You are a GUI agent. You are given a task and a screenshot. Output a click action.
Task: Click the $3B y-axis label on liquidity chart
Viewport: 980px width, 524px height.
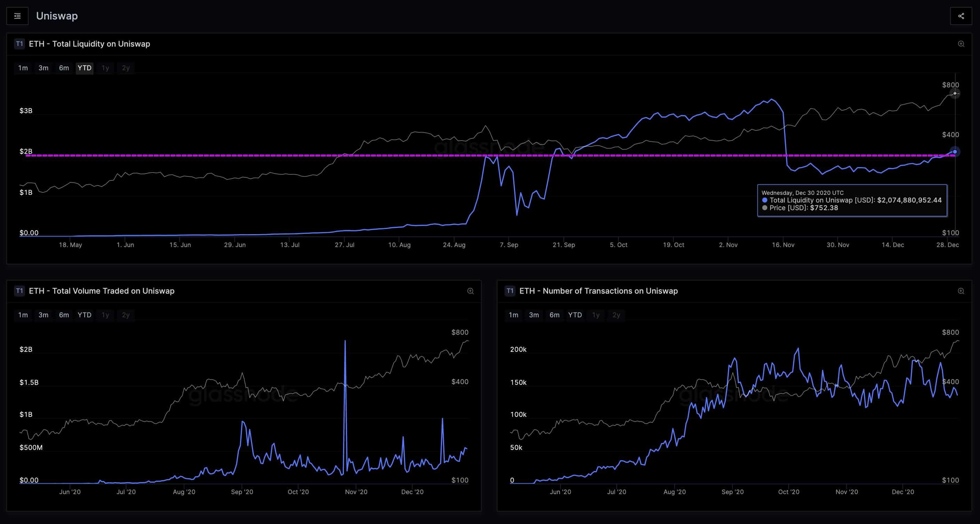26,111
